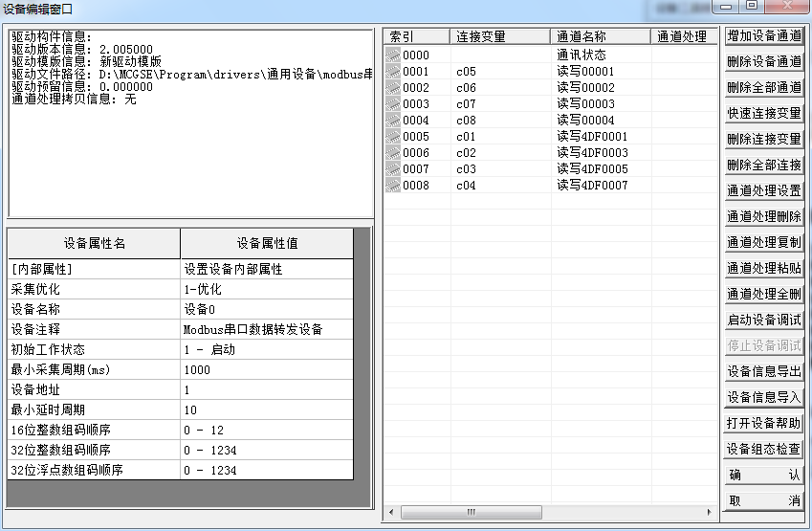Screen dimensions: 812x531
Task: Click scroll left arrow of channel list
Action: 391,513
